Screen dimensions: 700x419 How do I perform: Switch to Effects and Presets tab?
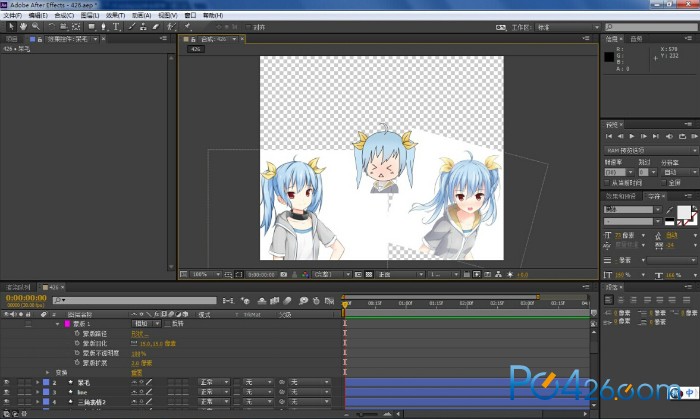pos(621,196)
